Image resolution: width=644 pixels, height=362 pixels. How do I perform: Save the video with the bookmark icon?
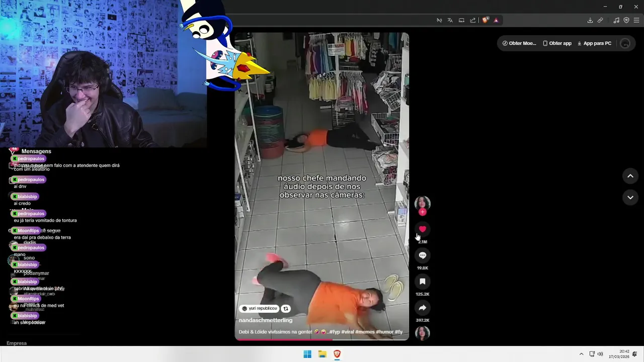(x=422, y=282)
